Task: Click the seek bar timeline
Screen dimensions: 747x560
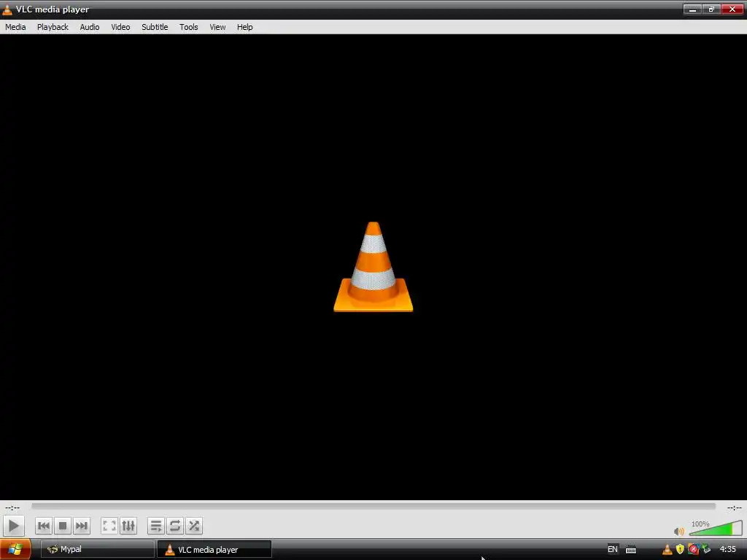Action: coord(373,506)
